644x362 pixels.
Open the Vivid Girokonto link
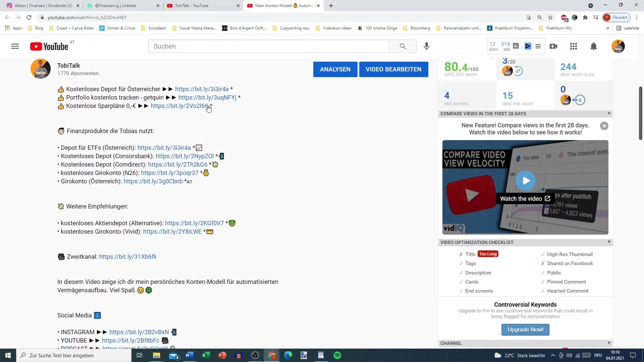pos(172,232)
